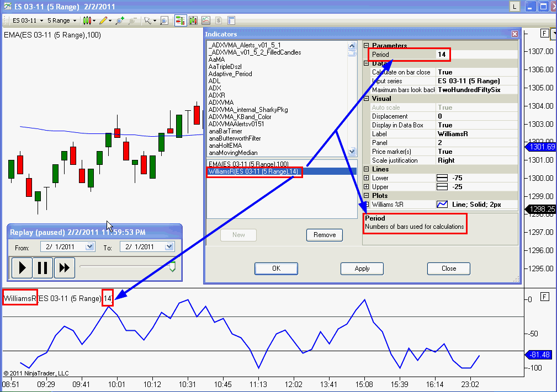
Task: Adjust the replay speed slider handle
Action: (x=172, y=266)
